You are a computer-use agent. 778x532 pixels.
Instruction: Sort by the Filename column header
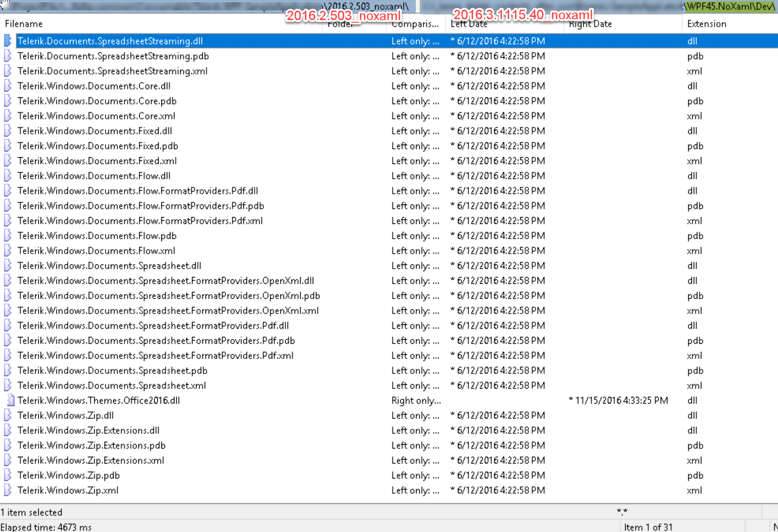point(24,24)
